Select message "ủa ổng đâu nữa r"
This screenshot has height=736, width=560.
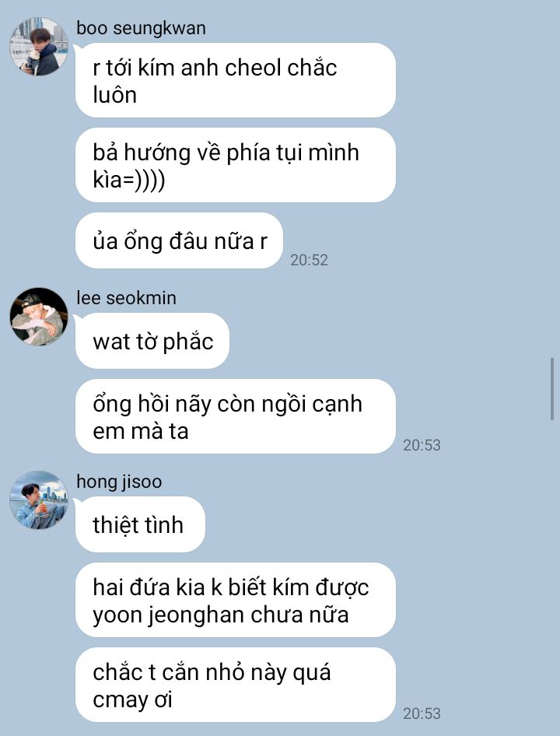pos(180,241)
